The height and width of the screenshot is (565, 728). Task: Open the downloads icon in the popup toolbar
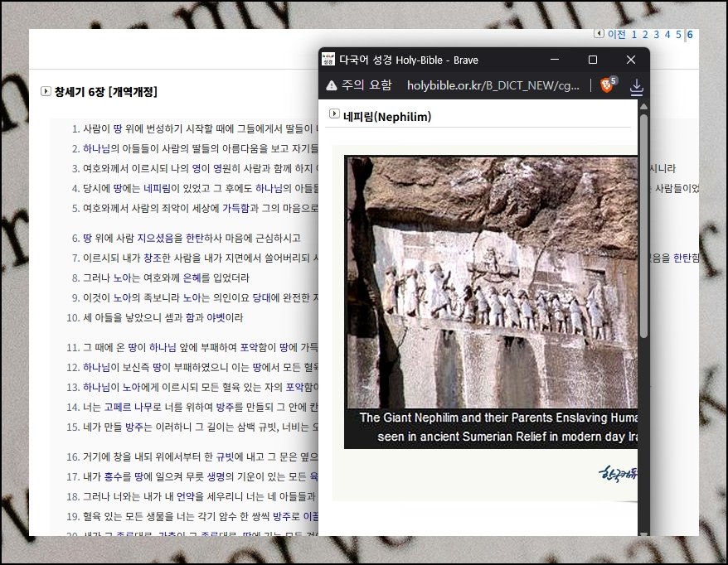point(637,86)
